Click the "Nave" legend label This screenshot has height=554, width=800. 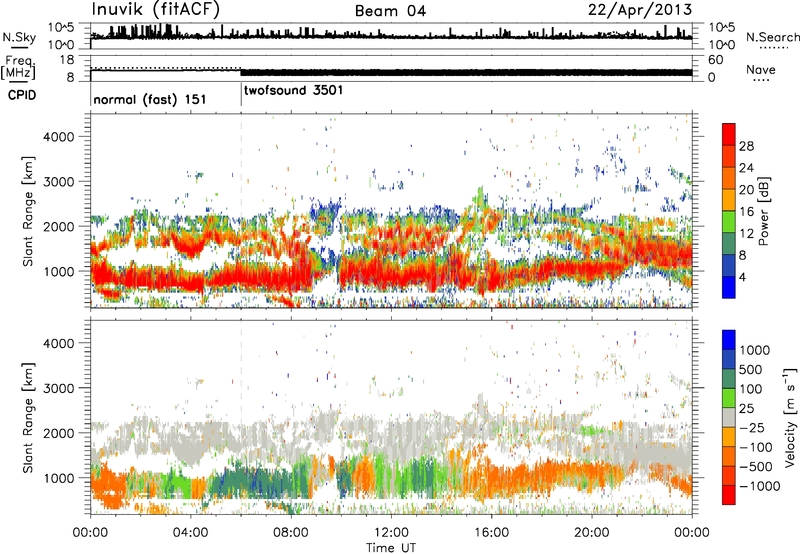761,69
